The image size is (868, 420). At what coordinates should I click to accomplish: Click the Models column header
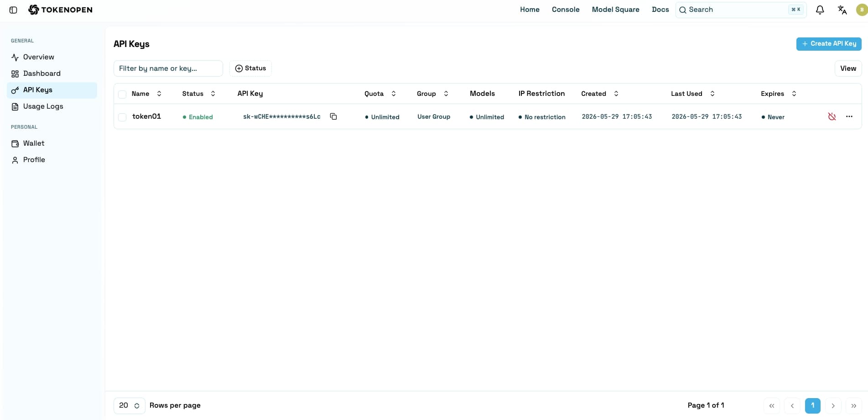click(482, 94)
